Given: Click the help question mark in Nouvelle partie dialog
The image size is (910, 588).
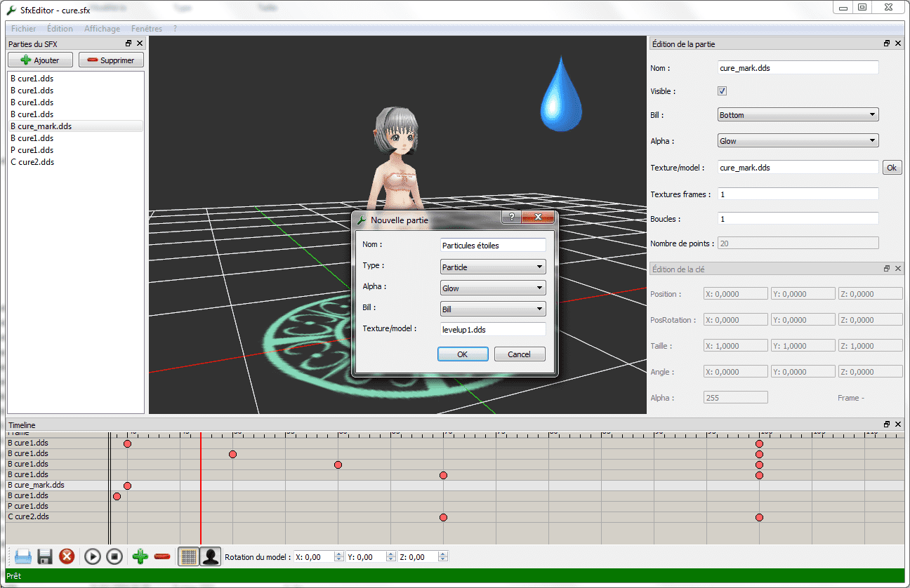Looking at the screenshot, I should point(510,218).
